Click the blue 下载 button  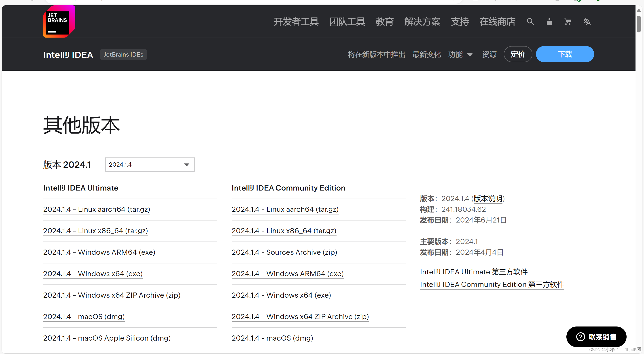565,54
